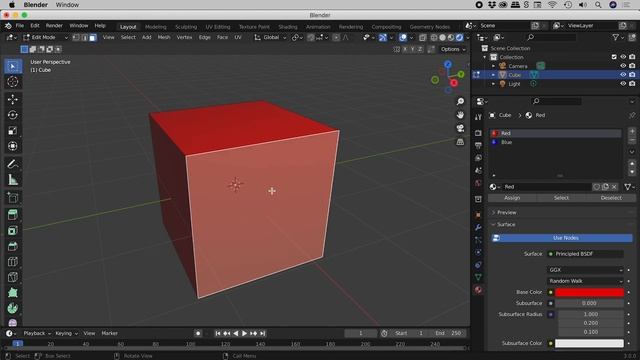
Task: Click the material Select button
Action: pyautogui.click(x=561, y=198)
